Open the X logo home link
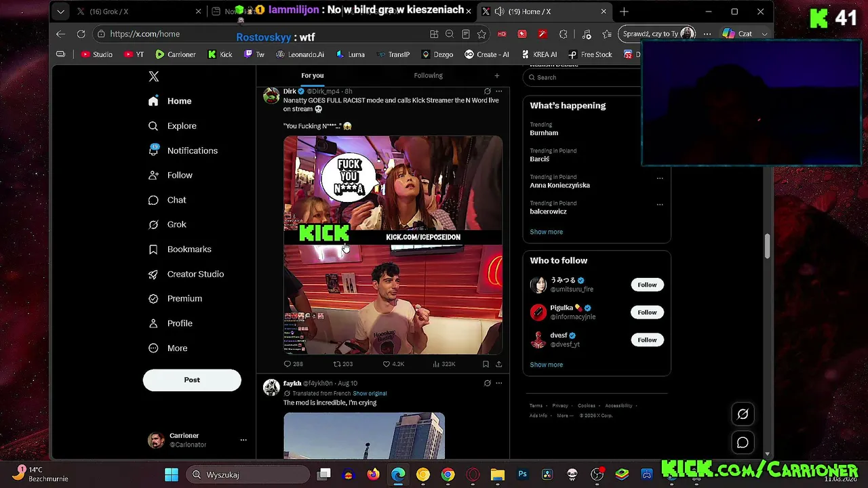The width and height of the screenshot is (868, 488). click(154, 77)
